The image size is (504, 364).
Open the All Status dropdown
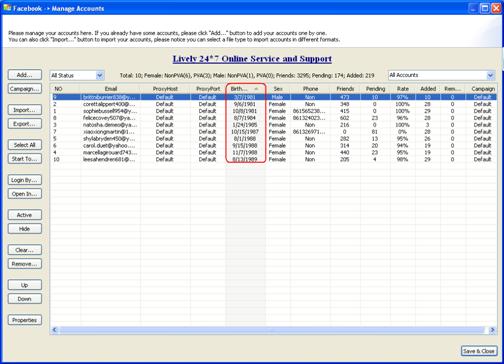(x=77, y=75)
